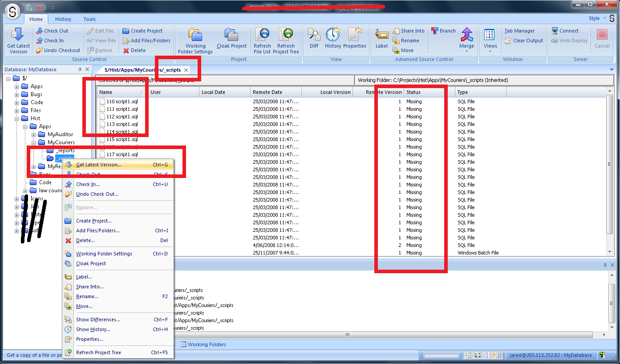Open History from the ribbon View group
This screenshot has height=364, width=620.
[333, 39]
